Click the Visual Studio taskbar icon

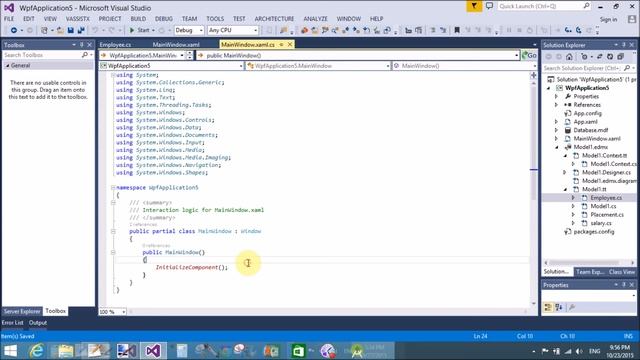(153, 351)
